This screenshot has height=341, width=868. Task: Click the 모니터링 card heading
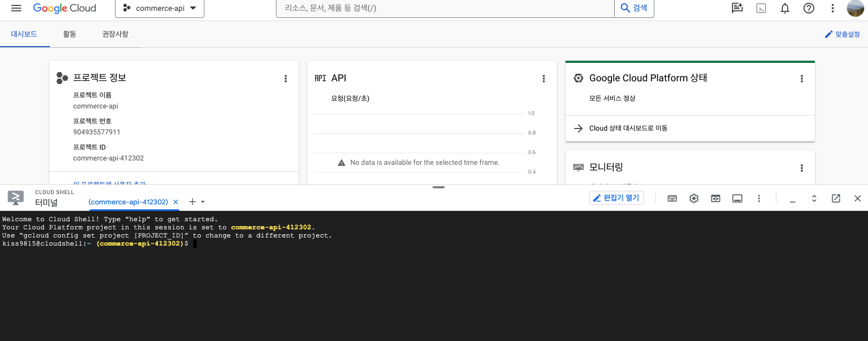[x=606, y=168]
